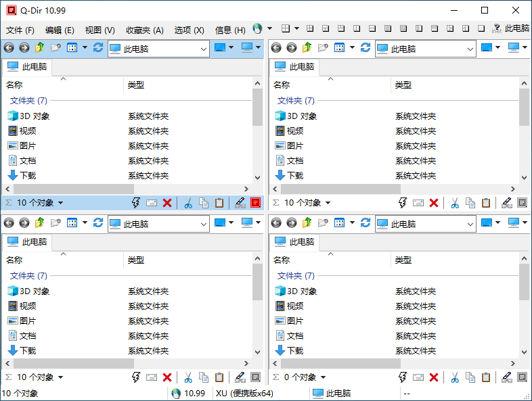This screenshot has height=401, width=532.
Task: Click the red Q-Dir icon in top-left pane statusbar
Action: [x=255, y=203]
